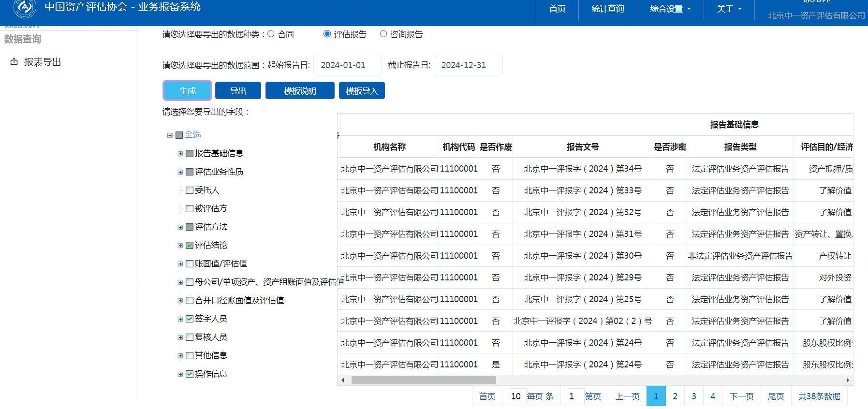Screen dimensions: 868x409
Task: Select the 咨询报告 radio option
Action: pyautogui.click(x=383, y=34)
